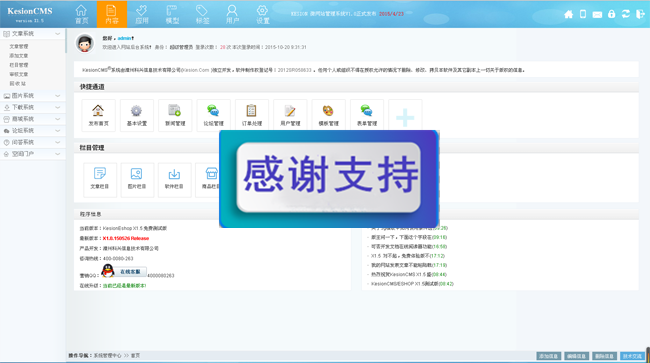Click the second button in the bottom bar
The image size is (650, 363).
tap(576, 356)
